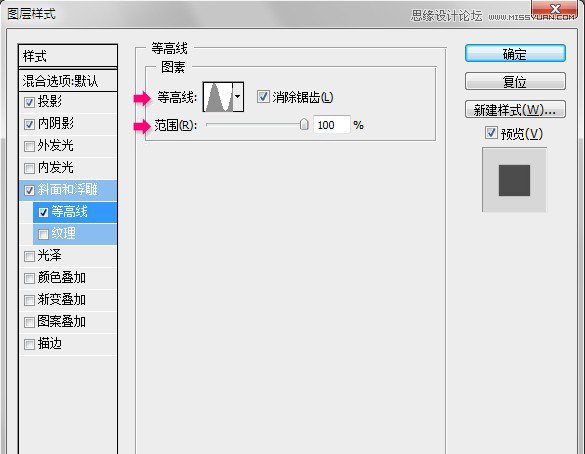Select the 图案叠加 style row label
Screen dimensions: 585x454
pyautogui.click(x=62, y=322)
